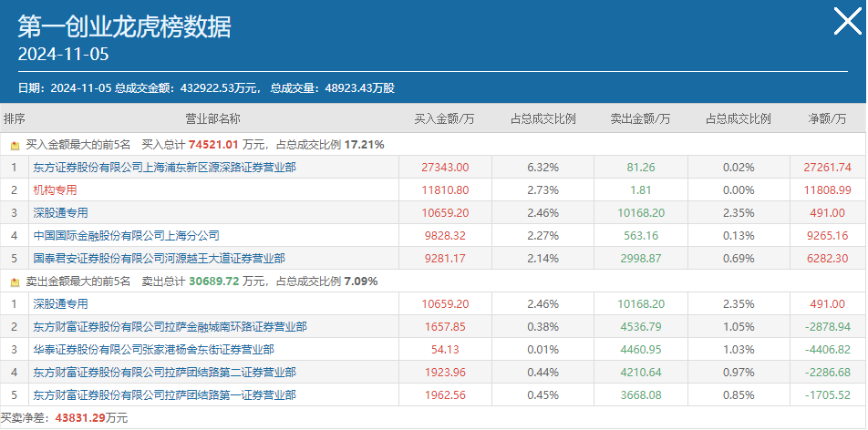Click net amount 6282.30

(827, 259)
